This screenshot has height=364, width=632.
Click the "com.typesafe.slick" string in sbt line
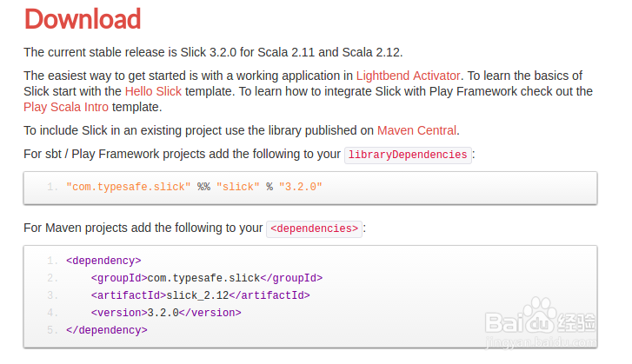pyautogui.click(x=128, y=187)
